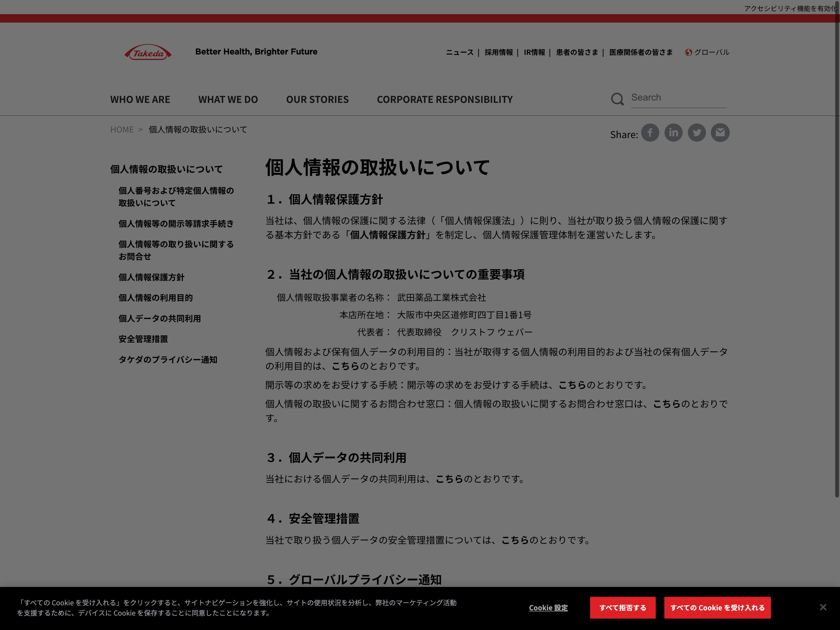The width and height of the screenshot is (840, 630).
Task: Expand the WHAT WE DO menu
Action: pyautogui.click(x=228, y=99)
